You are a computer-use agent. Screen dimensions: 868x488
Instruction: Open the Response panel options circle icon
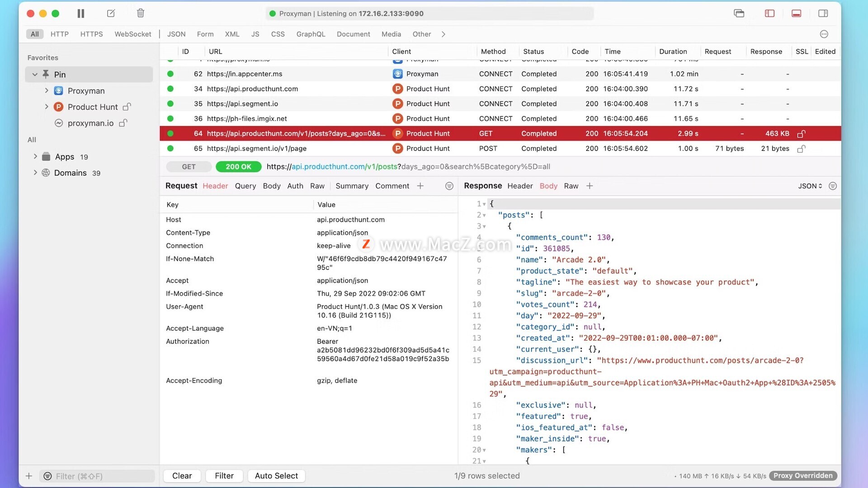833,186
